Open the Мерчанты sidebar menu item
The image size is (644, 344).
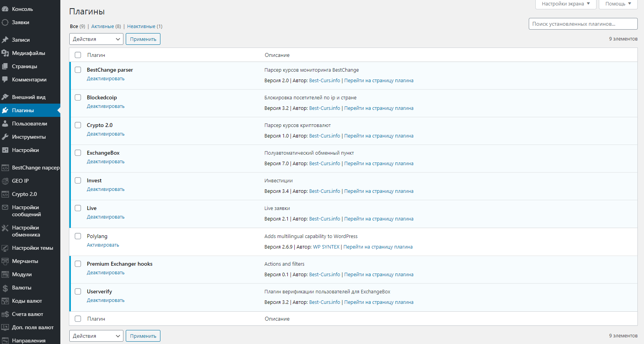(25, 261)
